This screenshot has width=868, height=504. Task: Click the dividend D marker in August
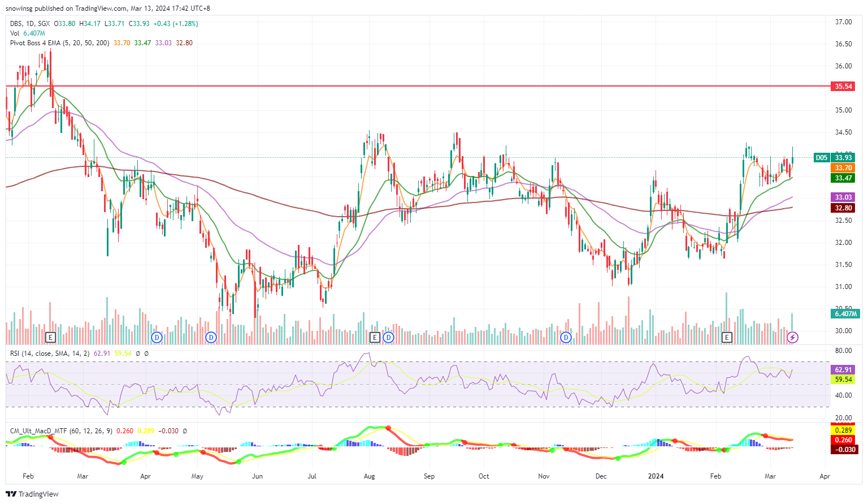[388, 338]
